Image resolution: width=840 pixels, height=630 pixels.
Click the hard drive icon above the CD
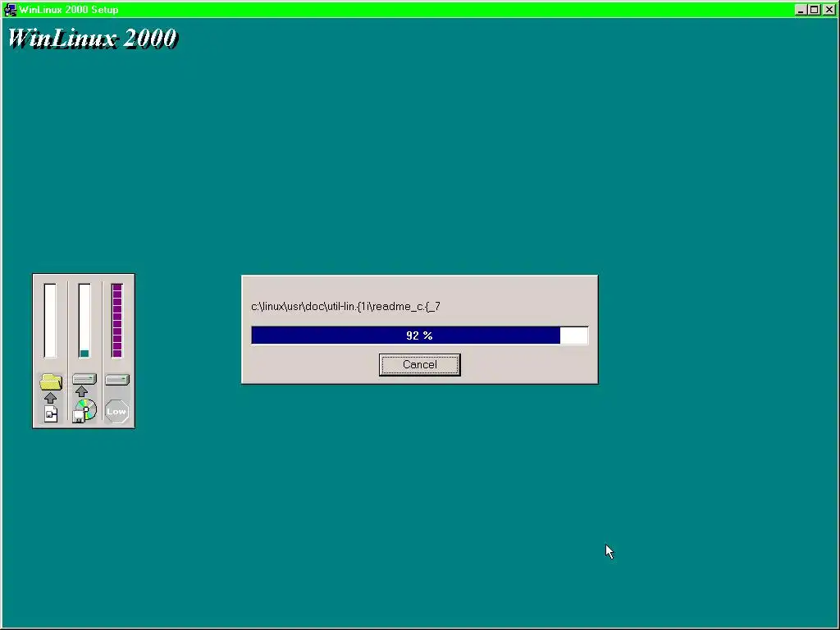pyautogui.click(x=84, y=379)
